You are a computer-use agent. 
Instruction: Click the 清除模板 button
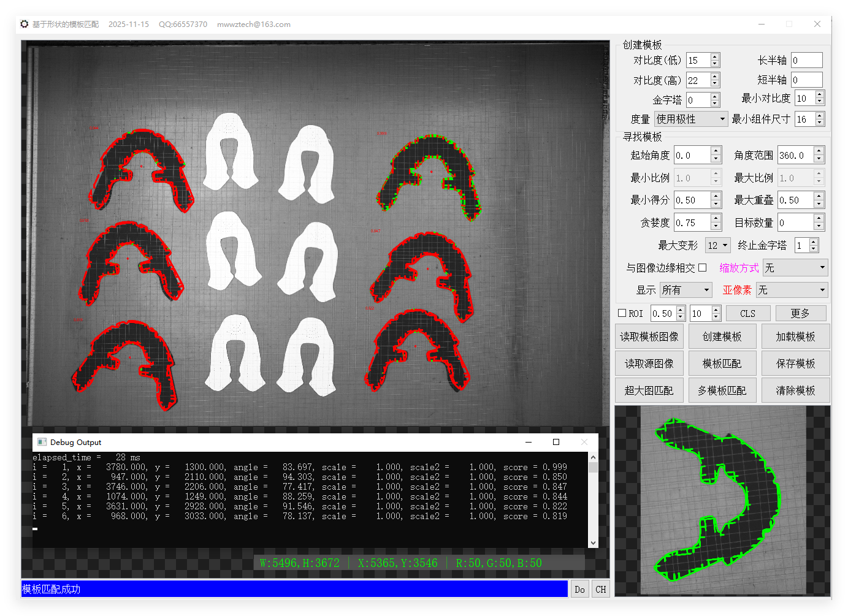pos(795,390)
